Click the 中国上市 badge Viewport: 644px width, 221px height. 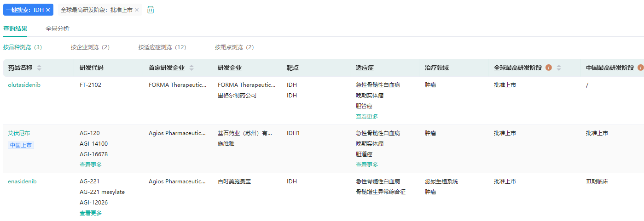(x=21, y=145)
